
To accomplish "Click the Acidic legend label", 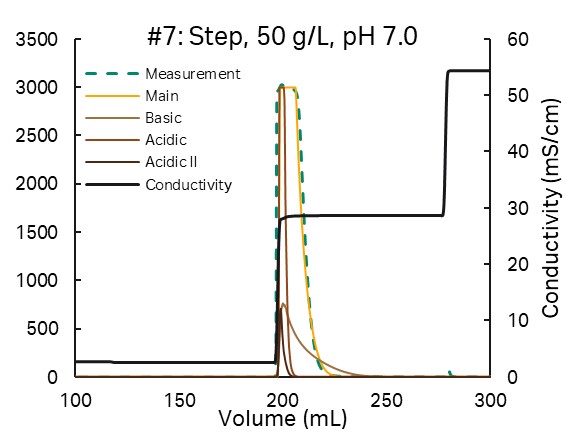I will [166, 140].
